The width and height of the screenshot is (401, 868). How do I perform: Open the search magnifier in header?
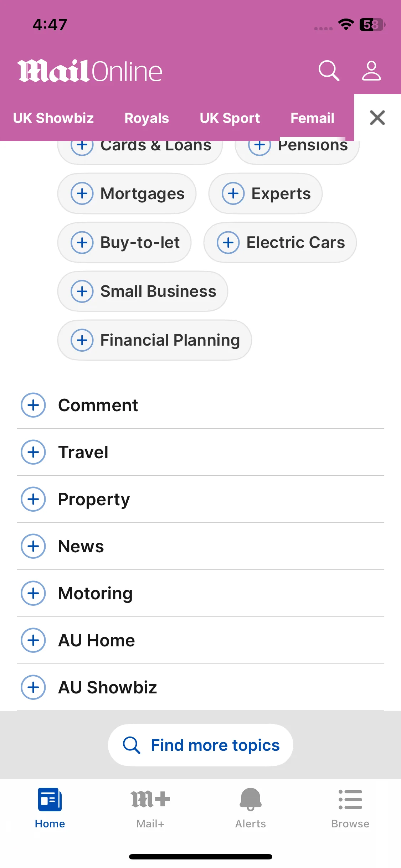pos(329,71)
